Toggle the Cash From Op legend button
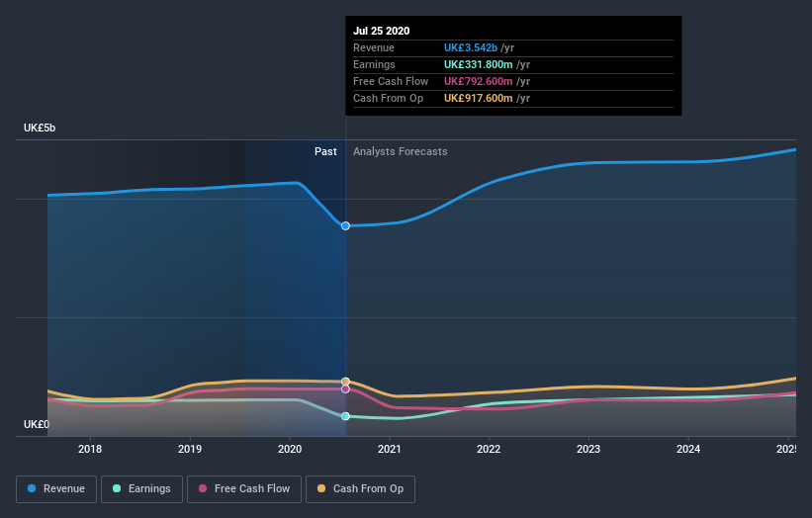This screenshot has height=518, width=812. [360, 489]
